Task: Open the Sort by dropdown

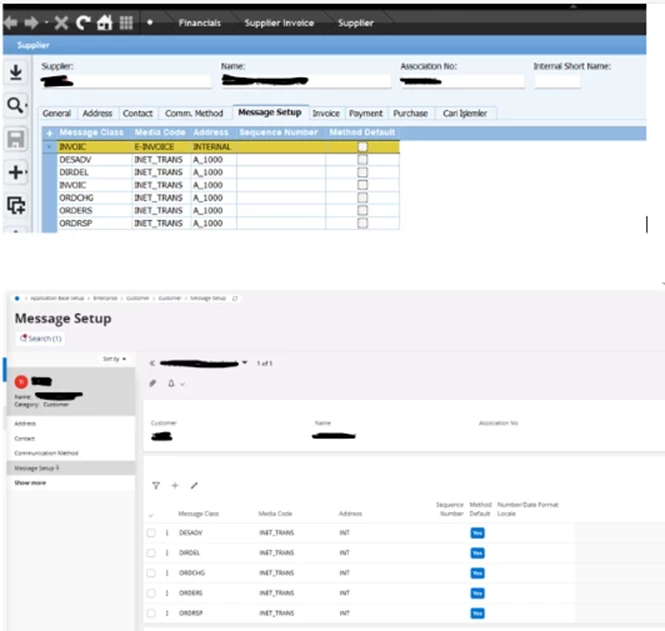Action: 114,358
